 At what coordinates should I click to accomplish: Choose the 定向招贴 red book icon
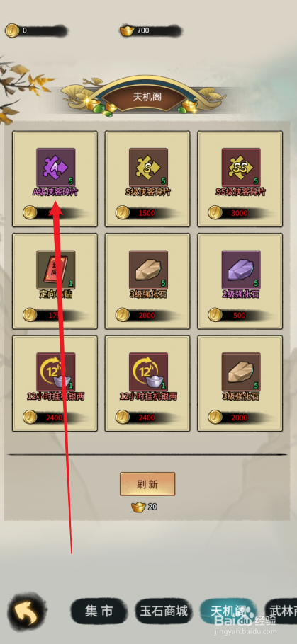pos(56,270)
